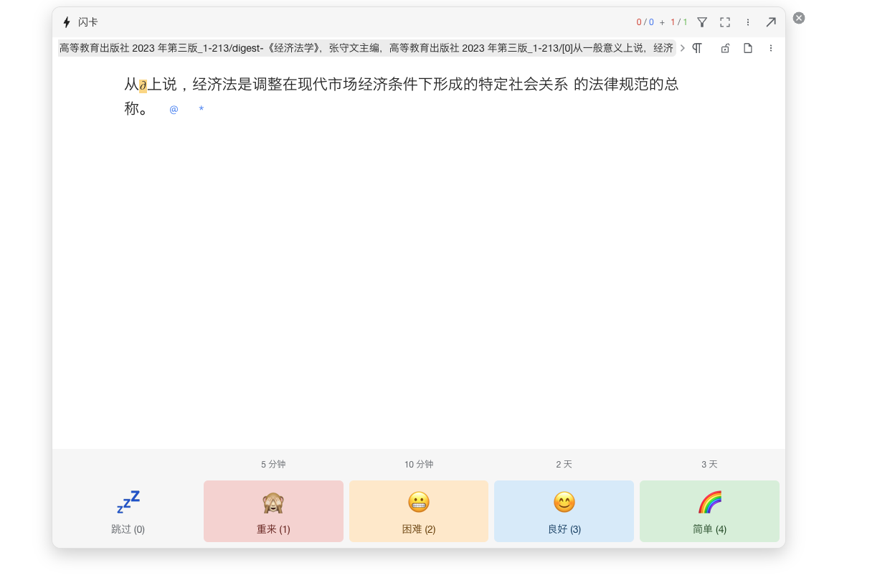Open the card in a new window
This screenshot has width=890, height=588.
(771, 22)
